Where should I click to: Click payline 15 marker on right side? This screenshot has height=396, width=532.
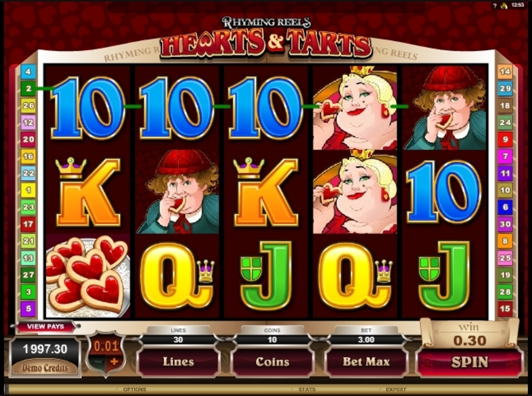(x=505, y=308)
